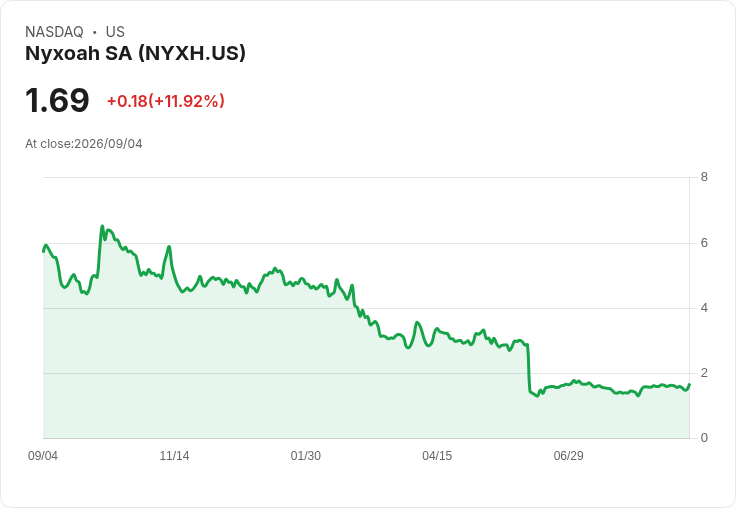Screen dimensions: 736x508
Task: Click the 06/29 x-axis date label
Action: (x=568, y=455)
